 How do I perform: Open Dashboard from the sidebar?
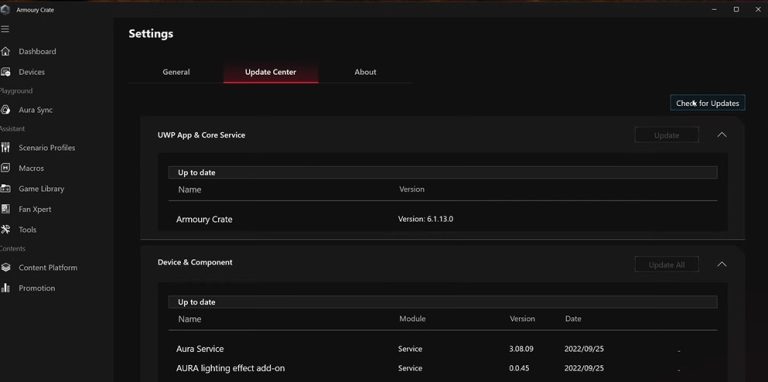coord(37,51)
